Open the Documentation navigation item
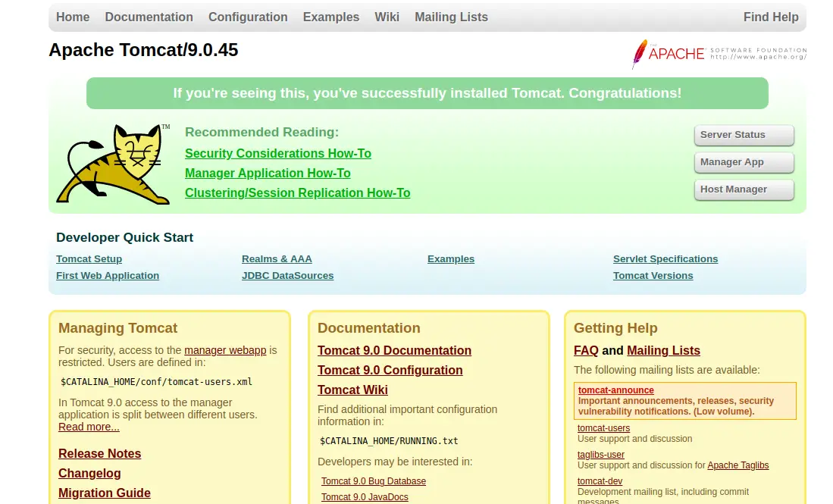This screenshot has width=833, height=504. tap(149, 17)
